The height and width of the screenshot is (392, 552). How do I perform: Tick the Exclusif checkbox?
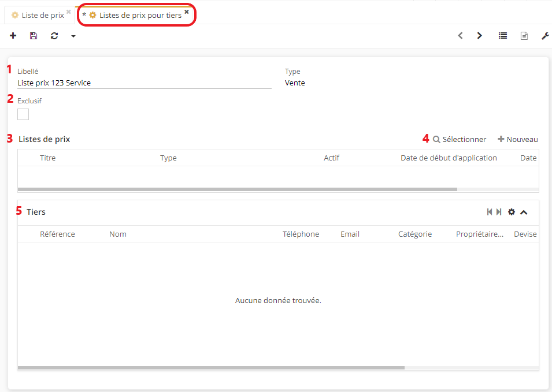pos(23,114)
